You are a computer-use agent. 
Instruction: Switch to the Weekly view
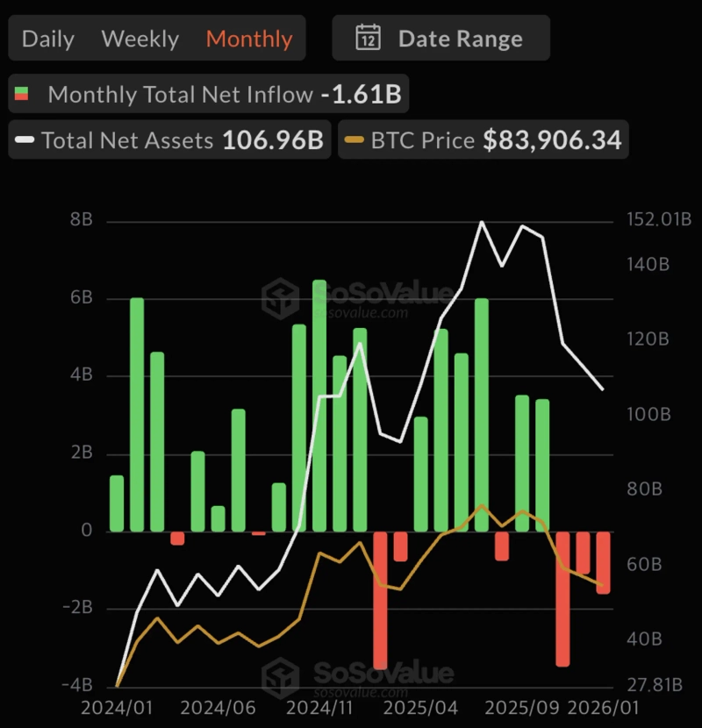(x=140, y=38)
